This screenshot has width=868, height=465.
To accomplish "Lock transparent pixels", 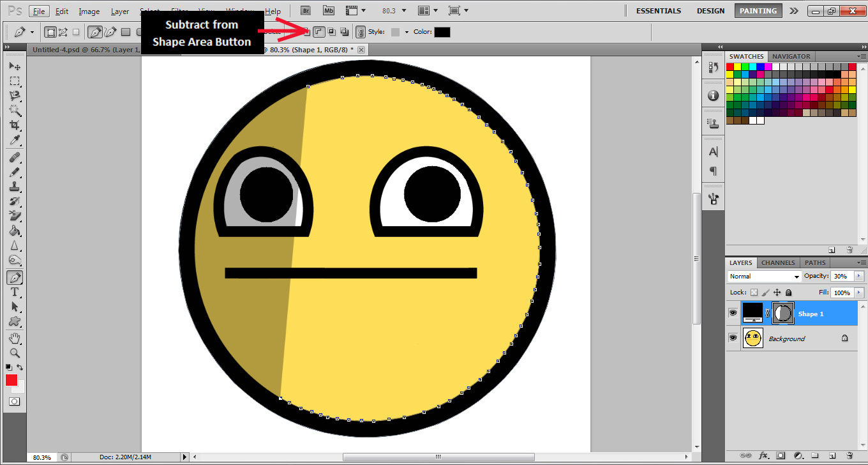I will pyautogui.click(x=754, y=293).
